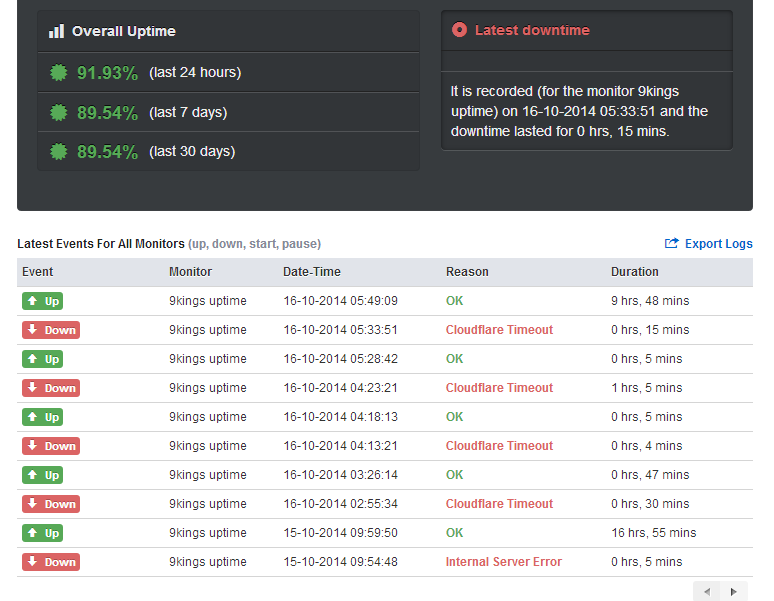Click the red Latest downtime circle icon

pos(459,30)
